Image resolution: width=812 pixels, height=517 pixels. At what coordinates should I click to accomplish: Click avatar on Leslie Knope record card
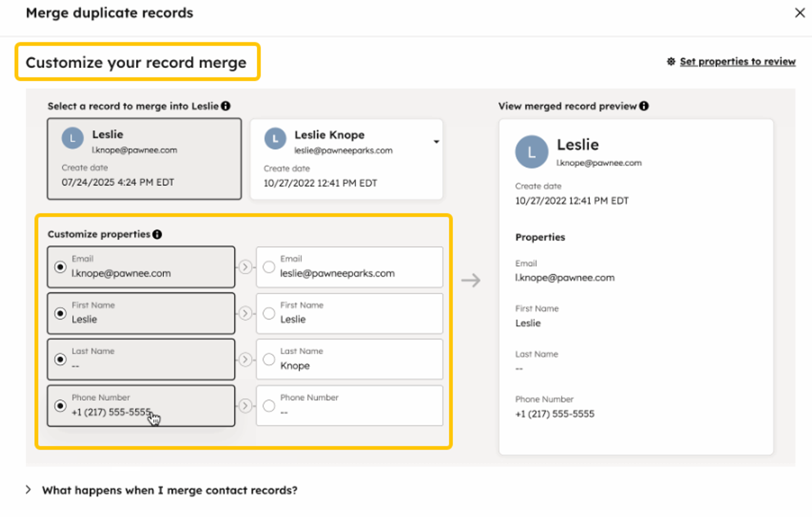point(276,139)
